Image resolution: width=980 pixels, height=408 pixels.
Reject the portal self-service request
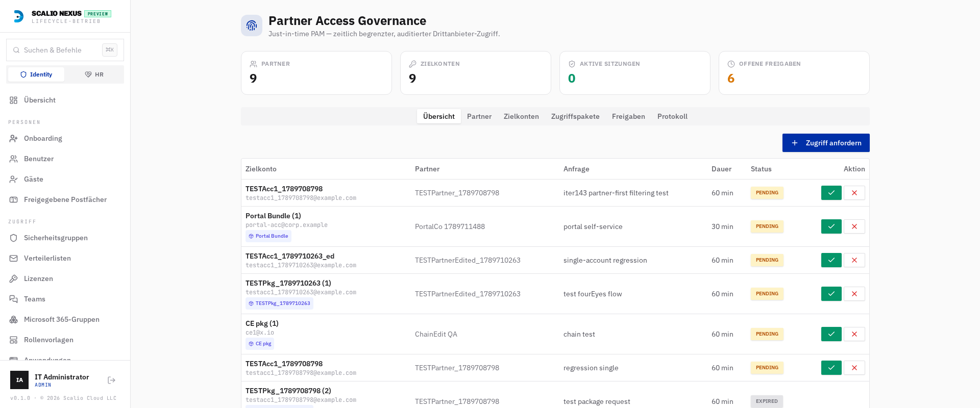(854, 226)
